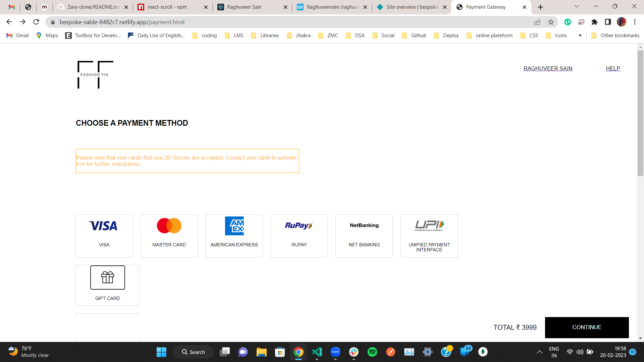Expand the hidden bookmarks chevron
644x362 pixels.
pyautogui.click(x=580, y=35)
